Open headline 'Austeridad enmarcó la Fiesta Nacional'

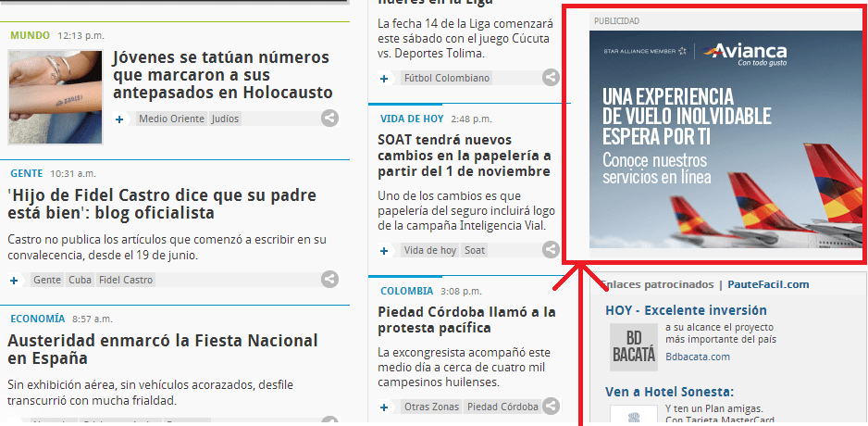pyautogui.click(x=163, y=349)
